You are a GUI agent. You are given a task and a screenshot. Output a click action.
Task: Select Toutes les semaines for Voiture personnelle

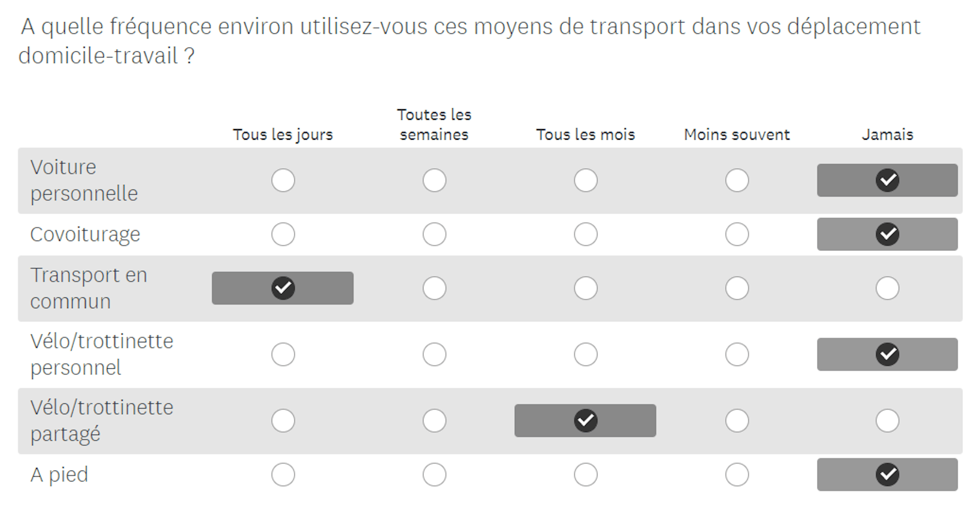point(434,180)
